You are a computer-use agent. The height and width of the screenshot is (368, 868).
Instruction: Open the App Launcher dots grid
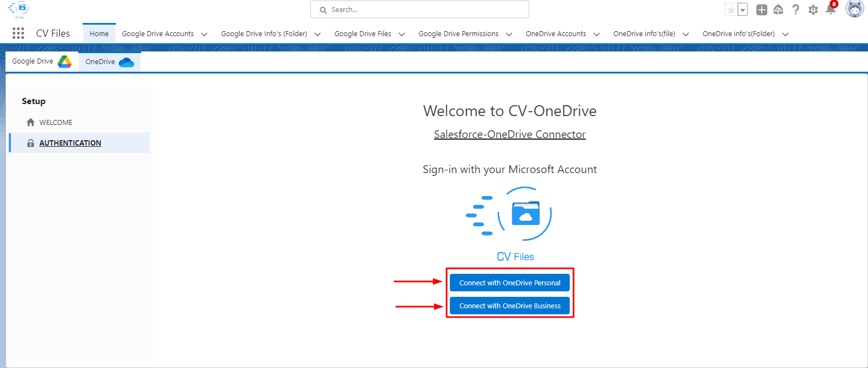18,33
